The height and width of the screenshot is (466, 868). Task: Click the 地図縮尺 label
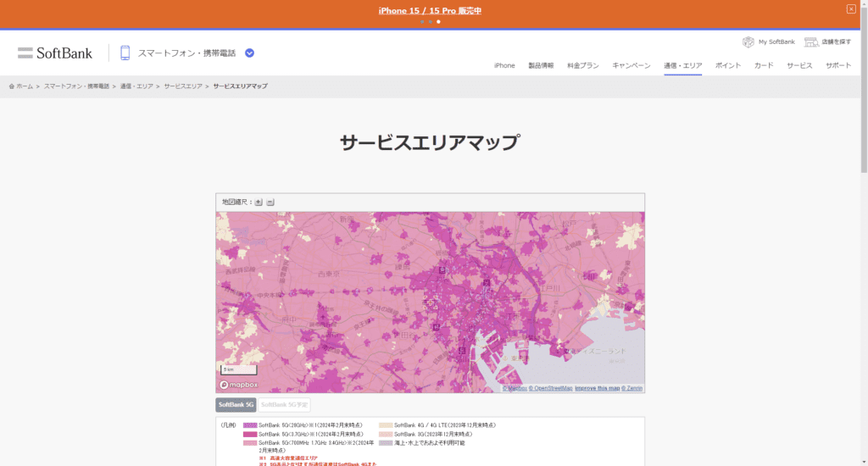coord(237,202)
